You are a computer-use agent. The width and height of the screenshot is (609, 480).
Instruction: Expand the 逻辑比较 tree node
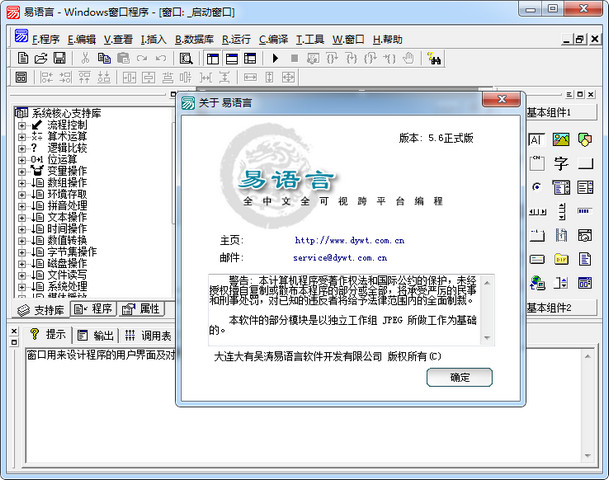[22, 149]
